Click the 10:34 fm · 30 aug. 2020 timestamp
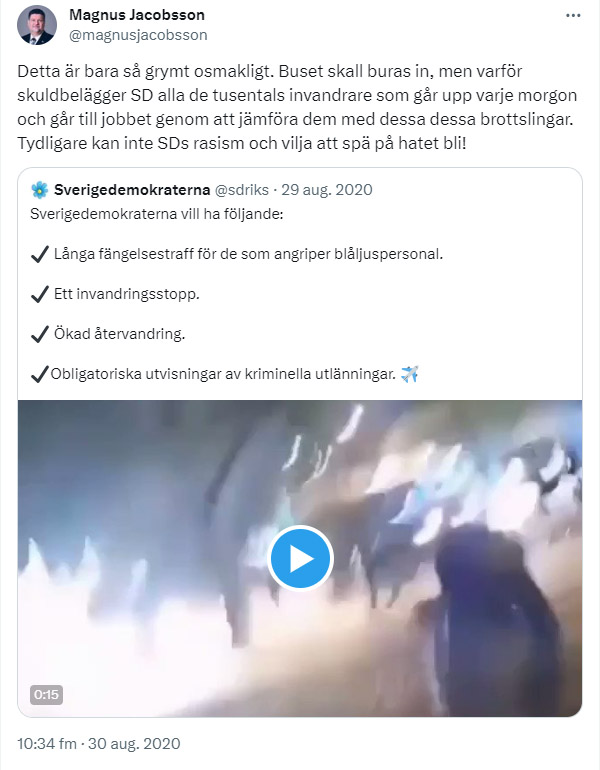 tap(99, 743)
